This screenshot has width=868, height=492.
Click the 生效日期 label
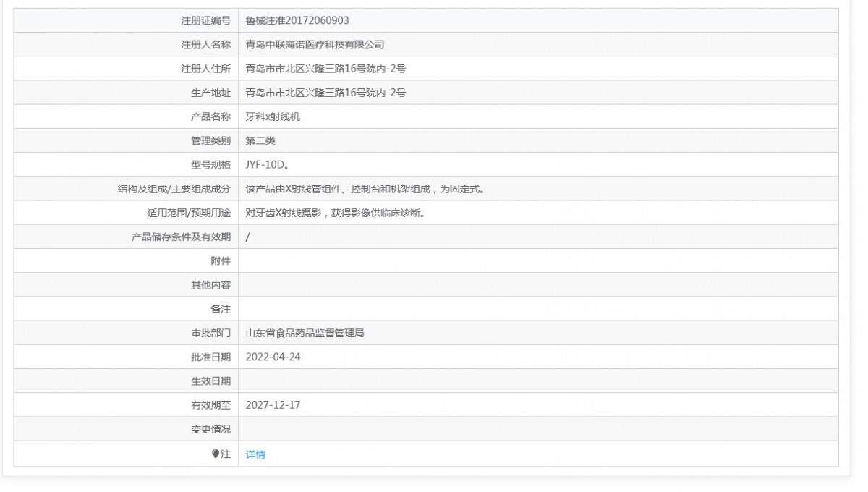click(x=210, y=381)
